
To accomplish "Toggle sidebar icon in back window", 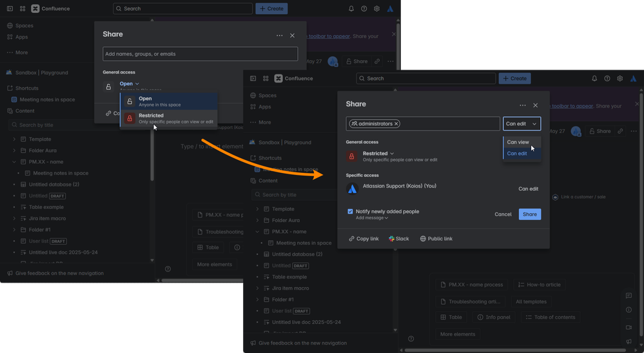I will click(10, 8).
